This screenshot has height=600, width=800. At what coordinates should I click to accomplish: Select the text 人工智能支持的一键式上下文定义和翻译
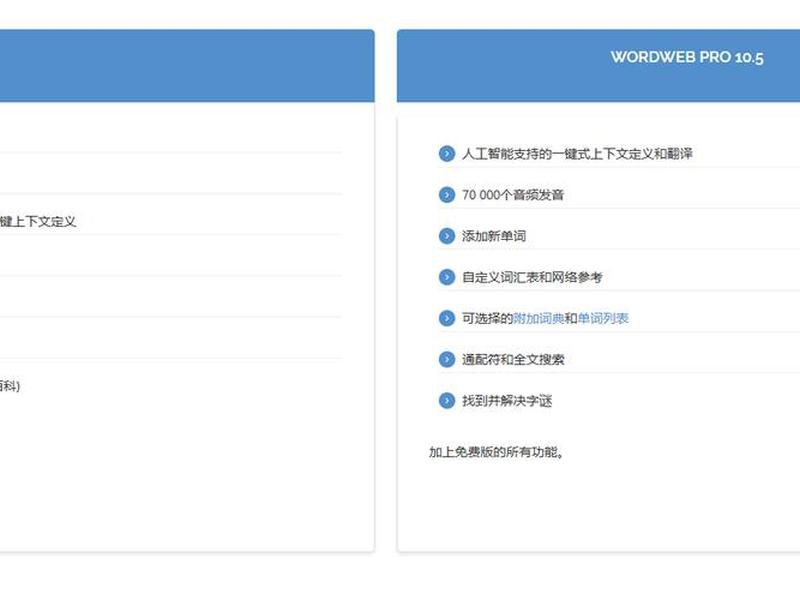point(578,154)
